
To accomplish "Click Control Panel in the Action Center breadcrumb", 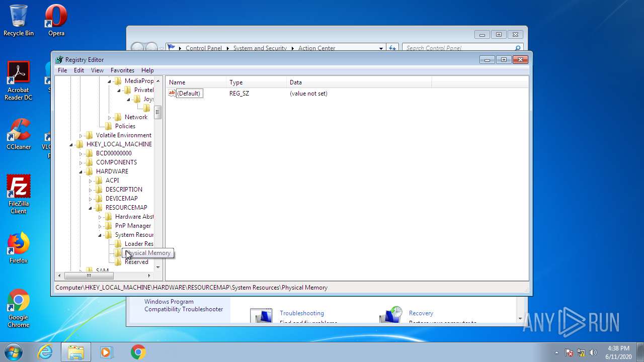I will point(204,48).
